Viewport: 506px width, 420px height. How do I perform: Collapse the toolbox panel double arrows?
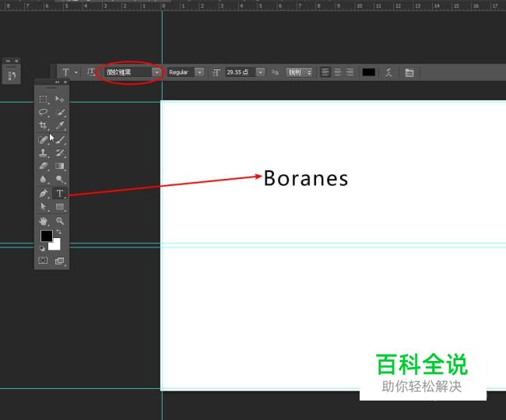pyautogui.click(x=57, y=82)
